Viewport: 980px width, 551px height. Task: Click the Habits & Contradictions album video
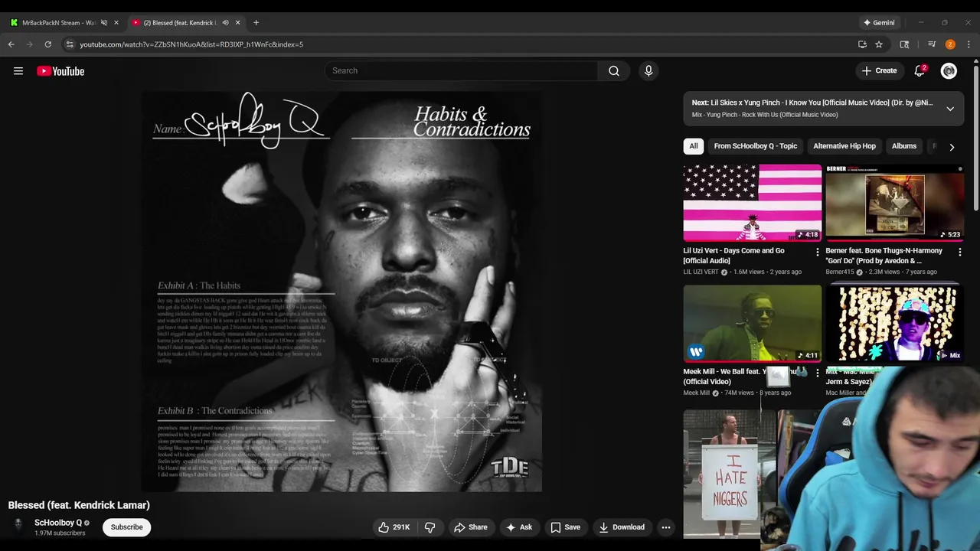coord(341,292)
